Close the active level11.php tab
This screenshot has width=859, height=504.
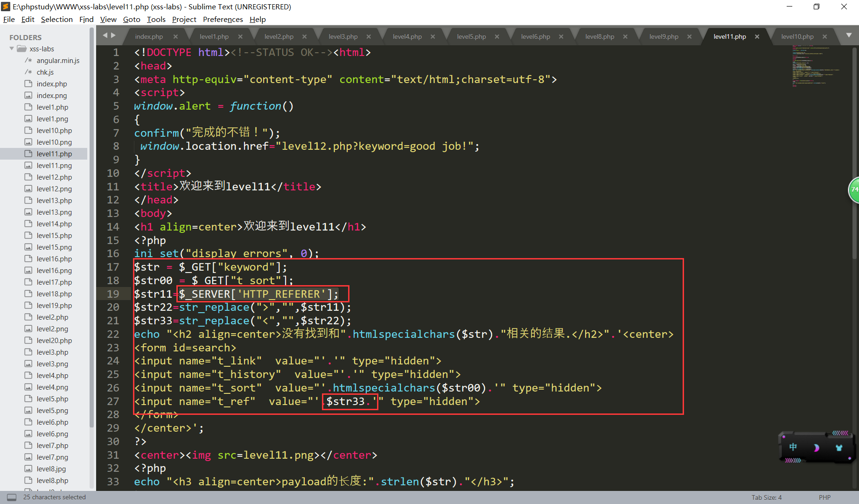pyautogui.click(x=757, y=36)
